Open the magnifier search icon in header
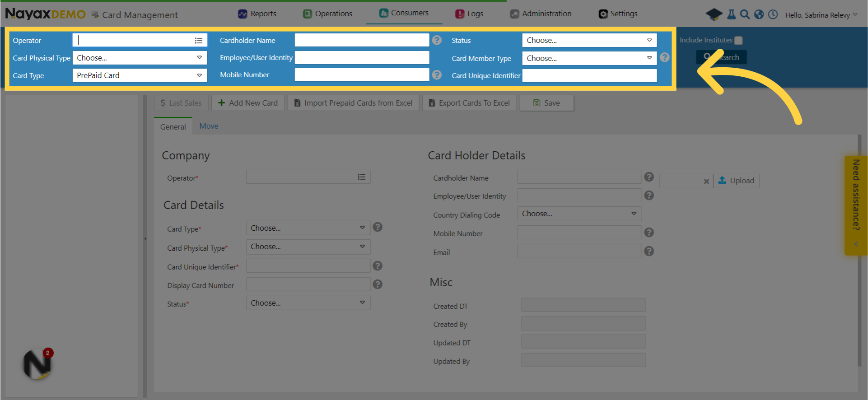This screenshot has width=868, height=400. pos(745,14)
